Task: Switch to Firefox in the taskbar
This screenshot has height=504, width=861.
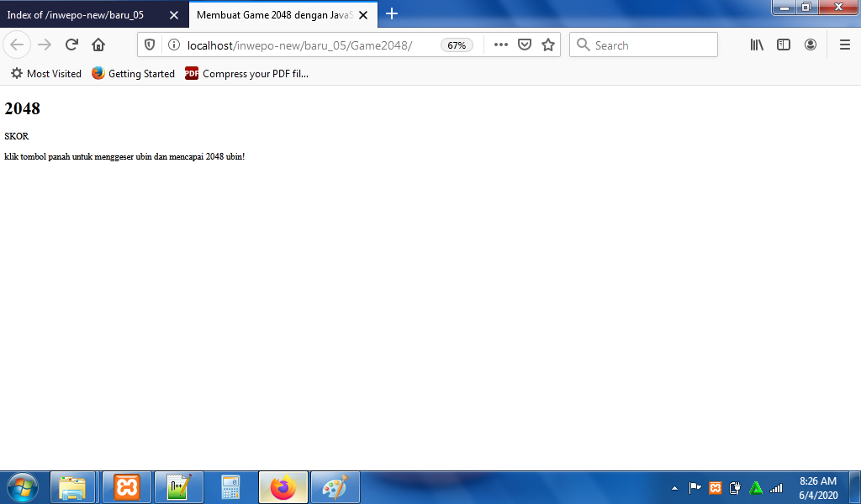Action: click(283, 487)
